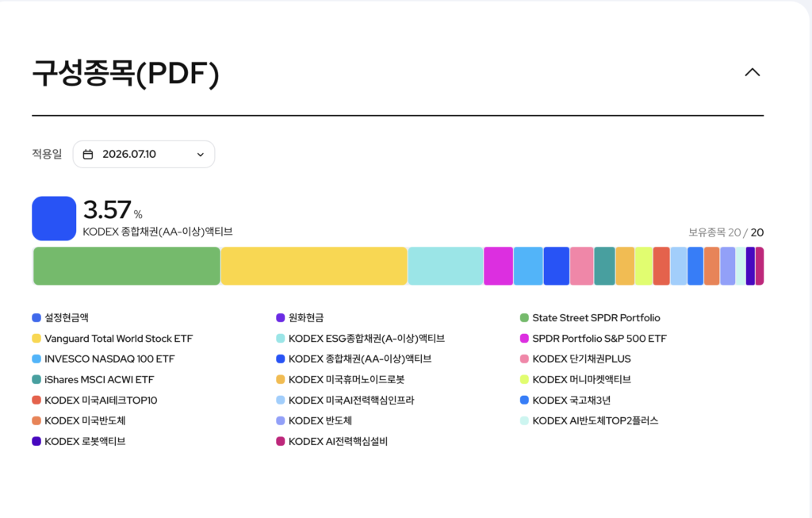The width and height of the screenshot is (812, 518).
Task: Click the KODEX 미국반도체 legend entry
Action: pos(79,420)
